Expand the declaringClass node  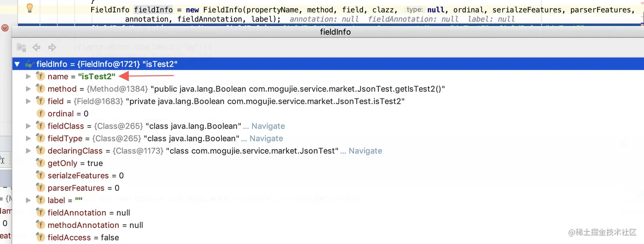[x=29, y=151]
